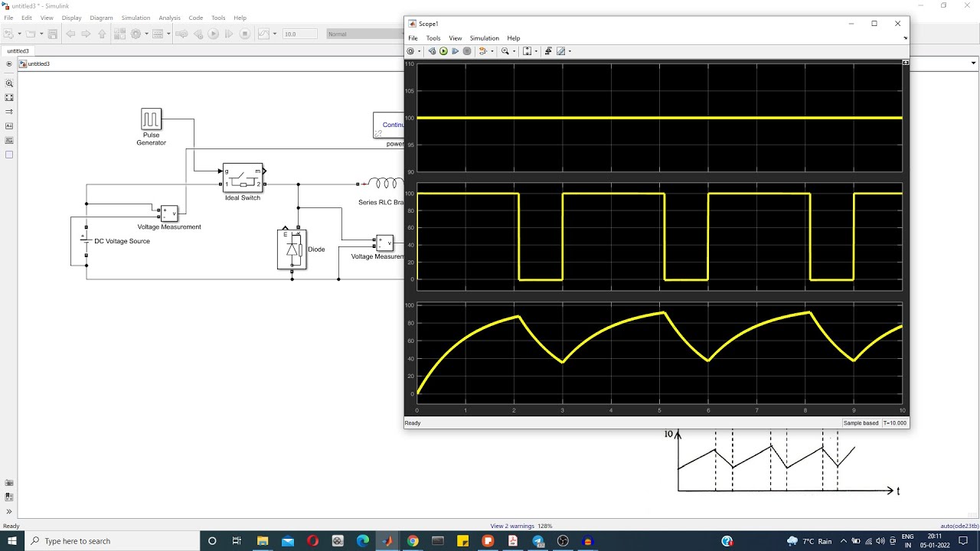Click the Hide/Show Model Browser circle icon

9,64
